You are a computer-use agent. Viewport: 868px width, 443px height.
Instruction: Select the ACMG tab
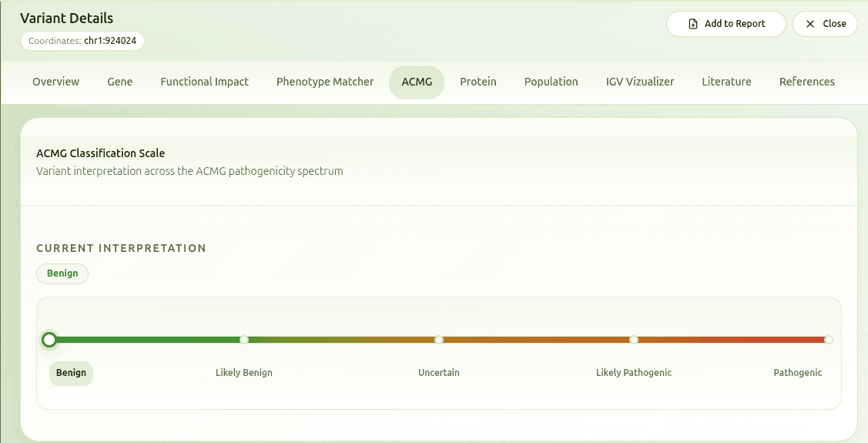417,82
